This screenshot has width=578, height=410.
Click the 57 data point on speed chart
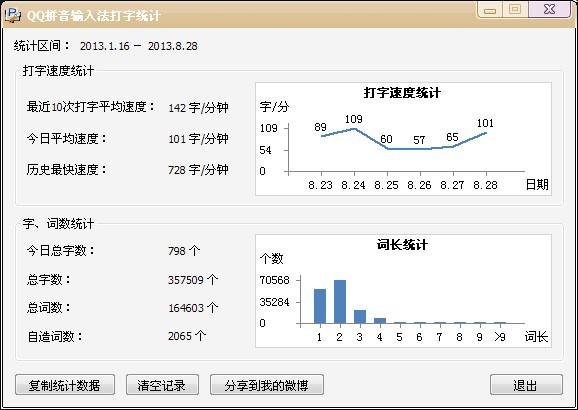[420, 149]
